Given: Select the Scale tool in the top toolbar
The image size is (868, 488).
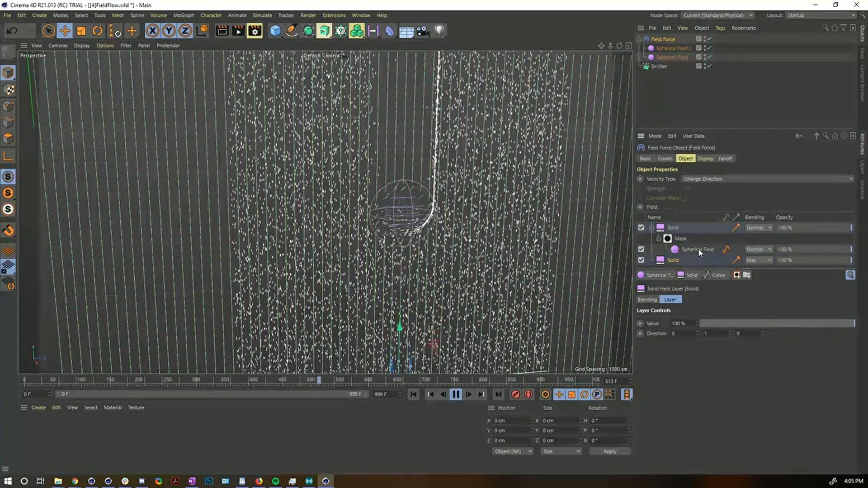Looking at the screenshot, I should pos(81,31).
